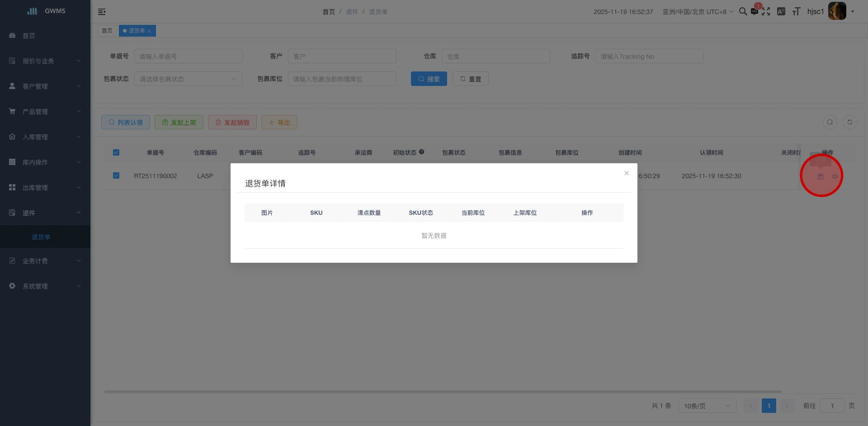The width and height of the screenshot is (868, 426).
Task: Switch to the 首页 tab
Action: [107, 30]
